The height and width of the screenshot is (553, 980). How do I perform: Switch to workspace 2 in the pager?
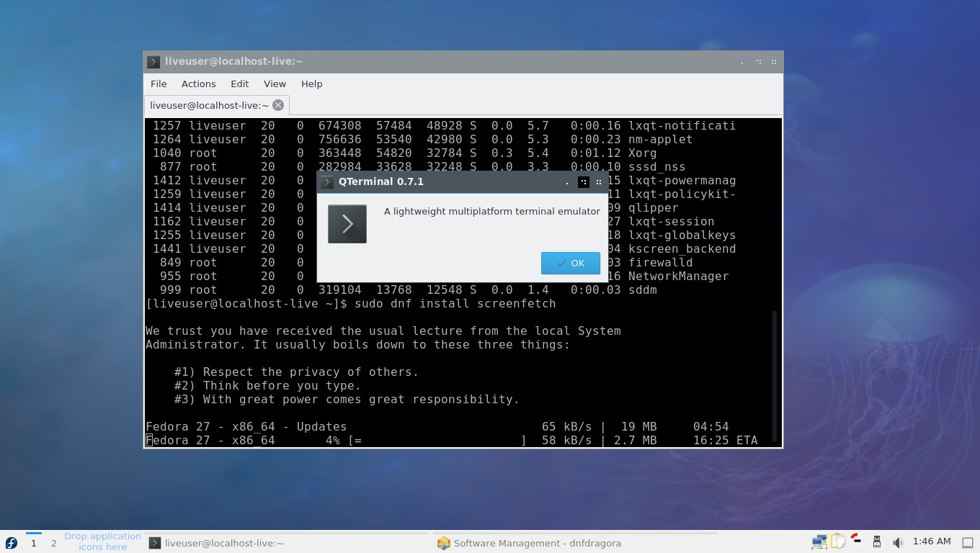coord(53,543)
